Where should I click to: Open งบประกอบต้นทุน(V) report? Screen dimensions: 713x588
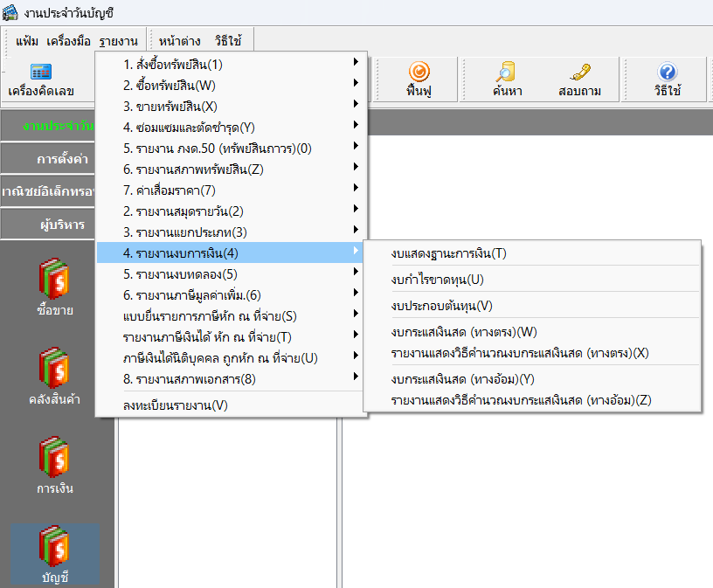[532, 306]
